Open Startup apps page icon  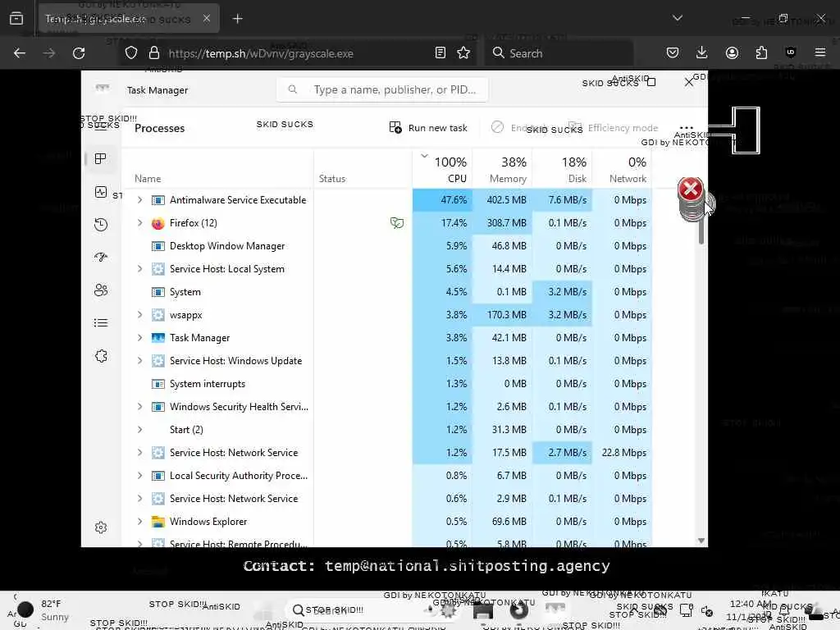pos(100,257)
